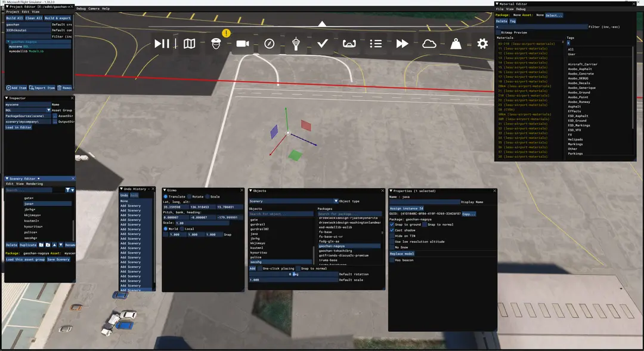
Task: Adjust the Default rotation slider
Action: click(293, 274)
